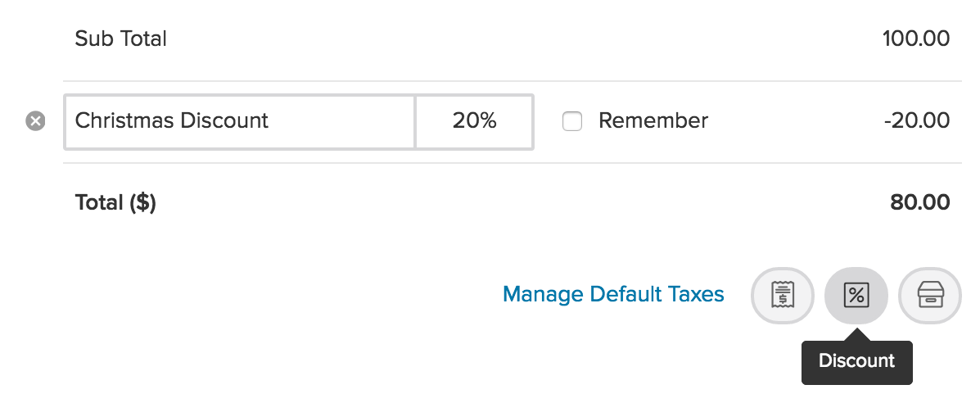Click the Total ($) label
Viewport: 980px width, 403px height.
(115, 203)
